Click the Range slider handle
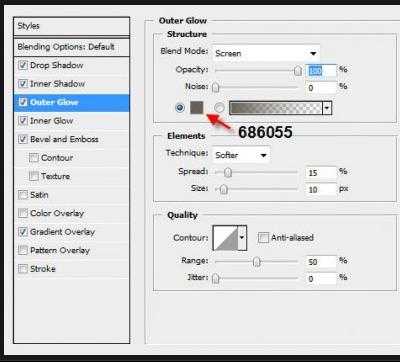Viewport: 400px width, 362px height. 257,262
